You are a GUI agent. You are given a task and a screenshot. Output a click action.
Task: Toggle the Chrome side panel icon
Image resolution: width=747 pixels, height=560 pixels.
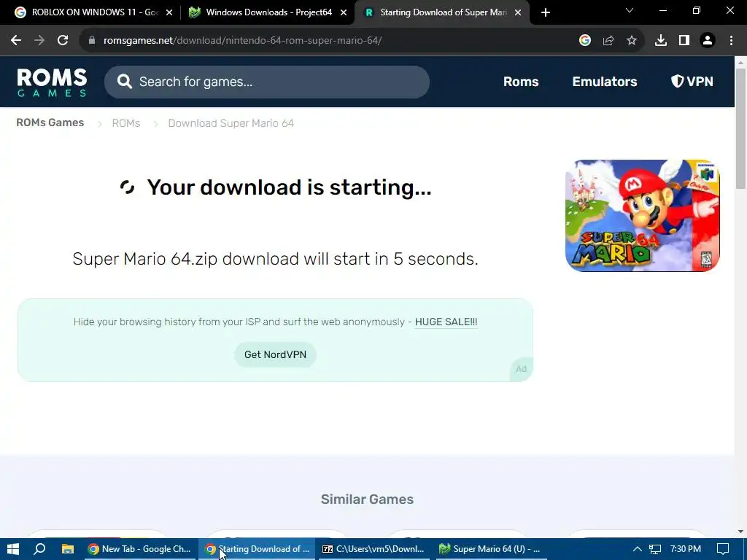click(684, 41)
